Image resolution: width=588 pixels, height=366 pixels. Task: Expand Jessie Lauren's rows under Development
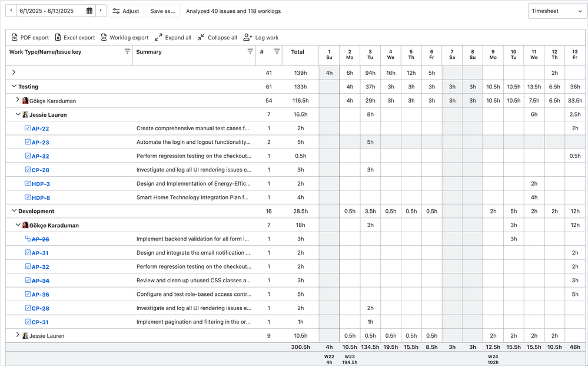[17, 335]
